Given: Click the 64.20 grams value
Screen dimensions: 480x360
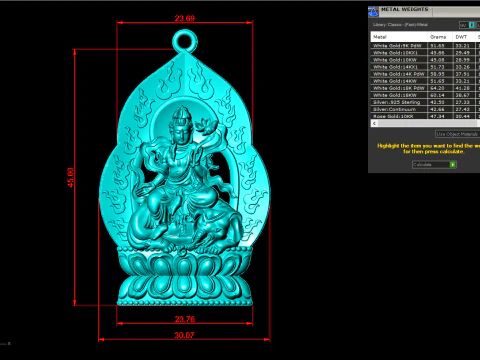Looking at the screenshot, I should (437, 88).
